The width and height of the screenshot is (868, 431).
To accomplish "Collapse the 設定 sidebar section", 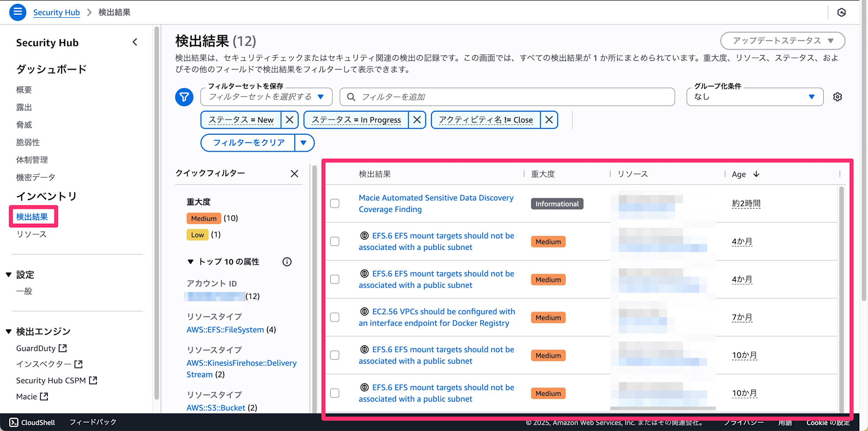I will click(x=8, y=275).
